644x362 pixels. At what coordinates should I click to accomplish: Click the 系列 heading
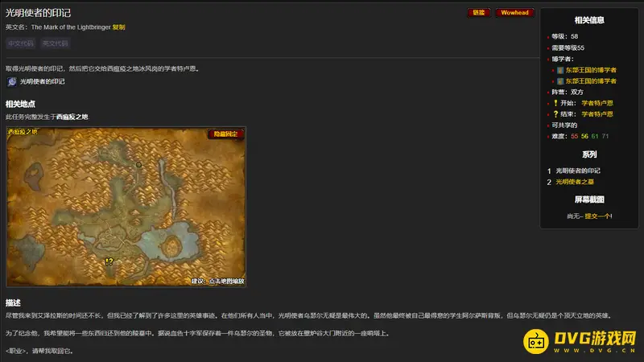[x=589, y=154]
